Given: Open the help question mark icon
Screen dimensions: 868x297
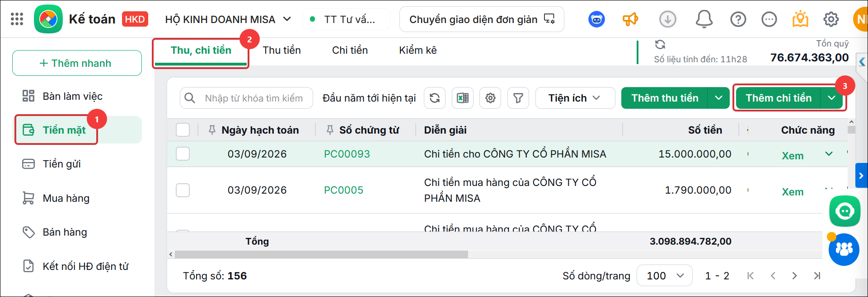Looking at the screenshot, I should coord(738,19).
